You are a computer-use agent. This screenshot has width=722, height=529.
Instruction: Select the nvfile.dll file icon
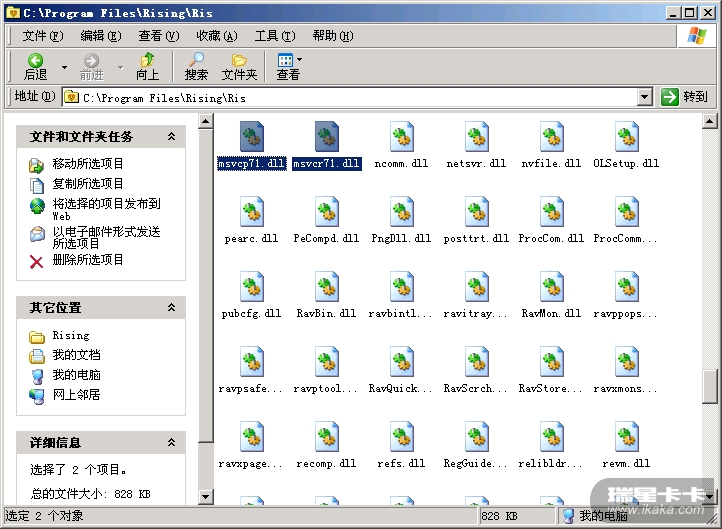(552, 137)
